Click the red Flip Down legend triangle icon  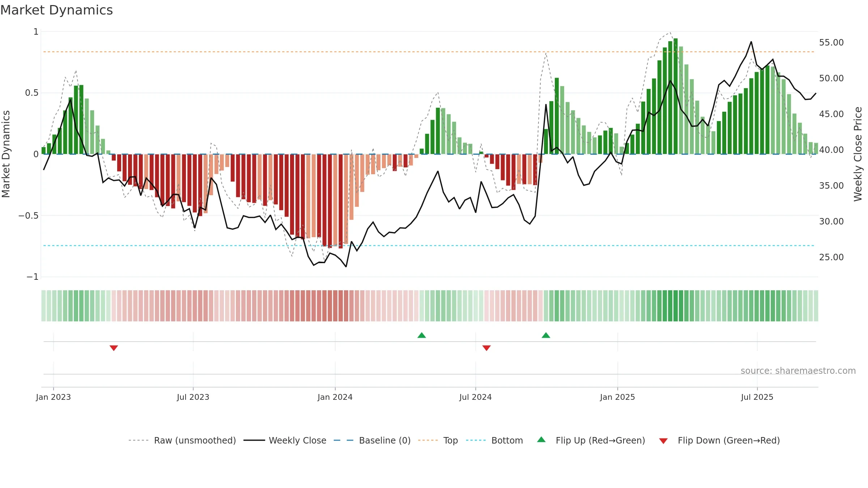(663, 441)
